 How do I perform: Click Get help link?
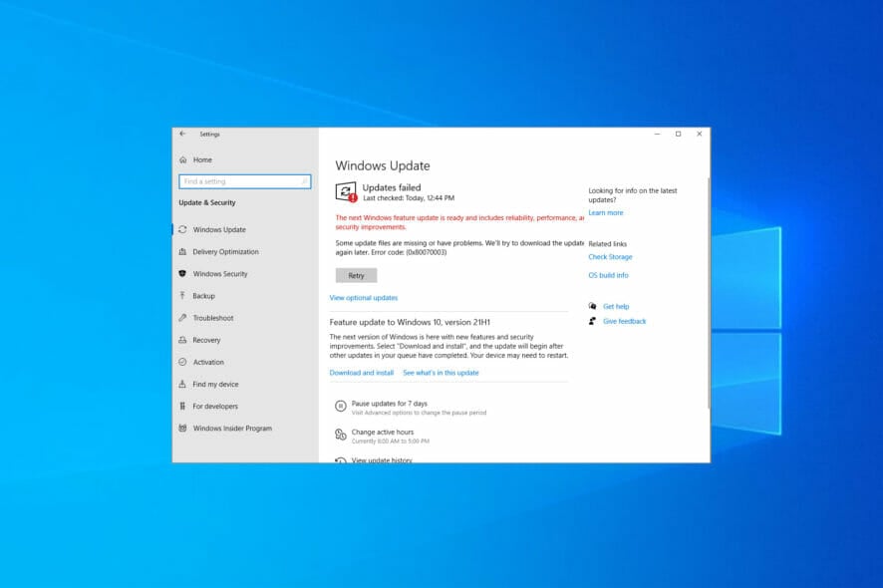tap(616, 306)
